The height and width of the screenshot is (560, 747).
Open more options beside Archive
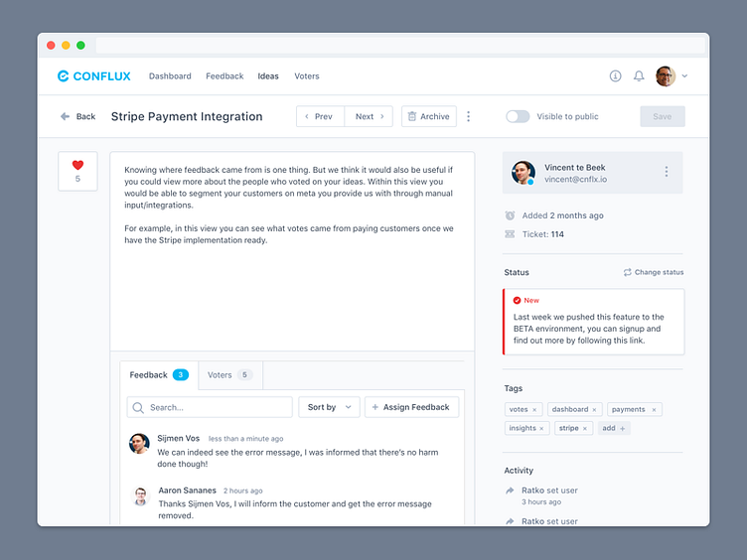click(468, 117)
